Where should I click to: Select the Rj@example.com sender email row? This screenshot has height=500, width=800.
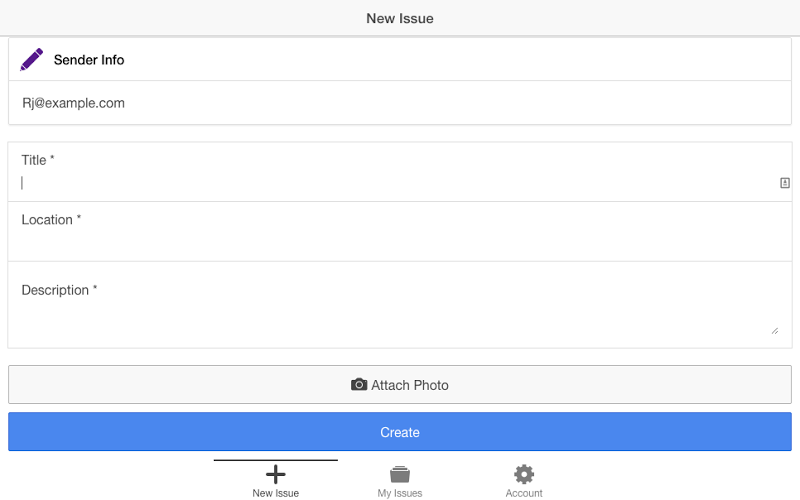(399, 103)
